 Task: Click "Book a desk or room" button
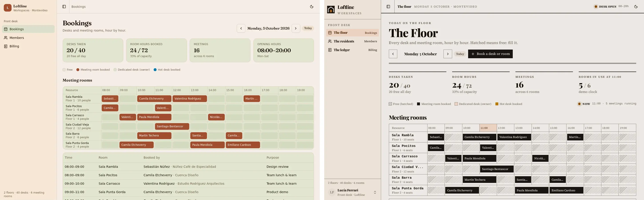490,54
